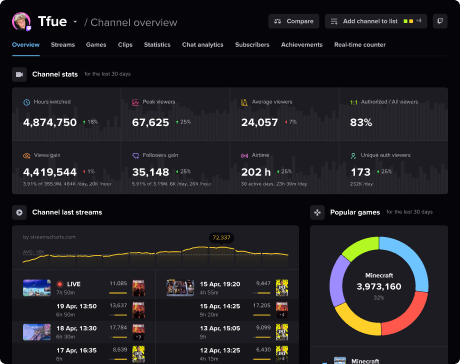Click the feedback chat icon button top right
This screenshot has height=364, width=460.
point(440,21)
